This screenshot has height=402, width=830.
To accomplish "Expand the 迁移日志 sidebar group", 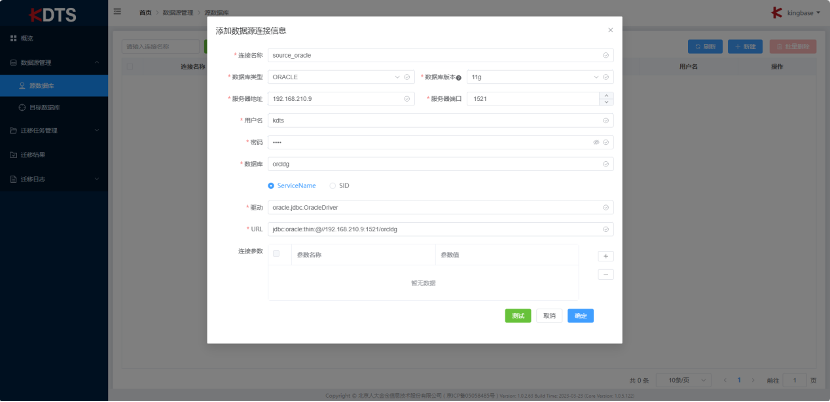I will (x=97, y=179).
